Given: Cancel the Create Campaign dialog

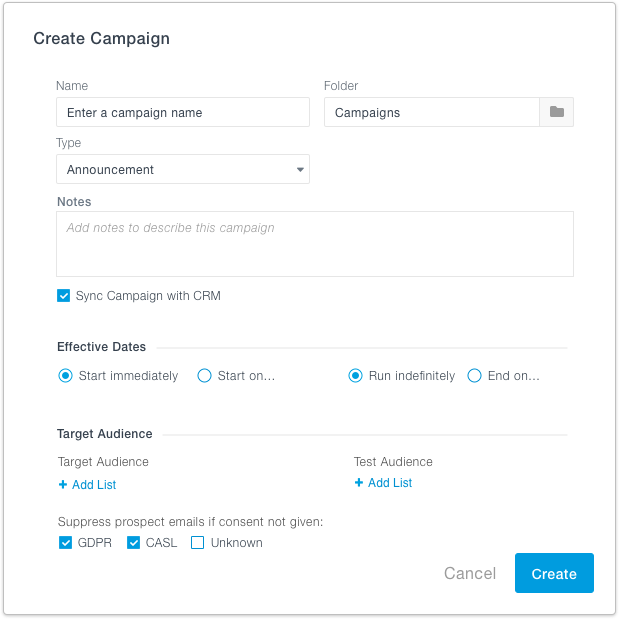Looking at the screenshot, I should (470, 573).
